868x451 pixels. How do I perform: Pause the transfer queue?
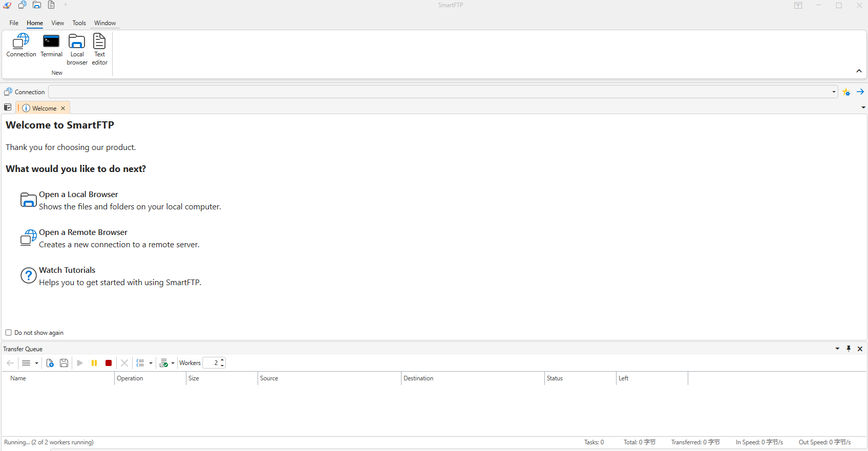click(x=94, y=363)
